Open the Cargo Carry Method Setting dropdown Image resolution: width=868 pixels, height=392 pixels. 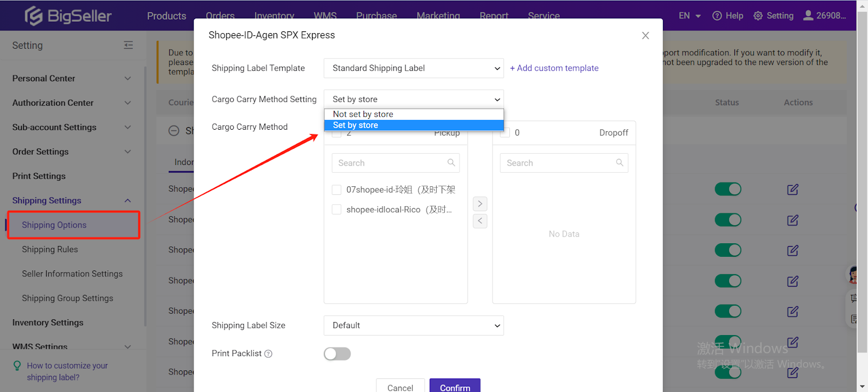(413, 99)
